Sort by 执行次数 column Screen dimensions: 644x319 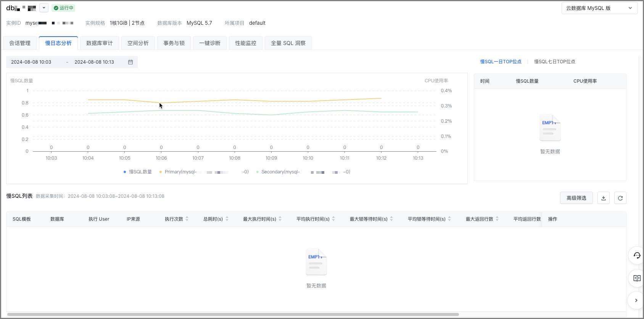[187, 219]
